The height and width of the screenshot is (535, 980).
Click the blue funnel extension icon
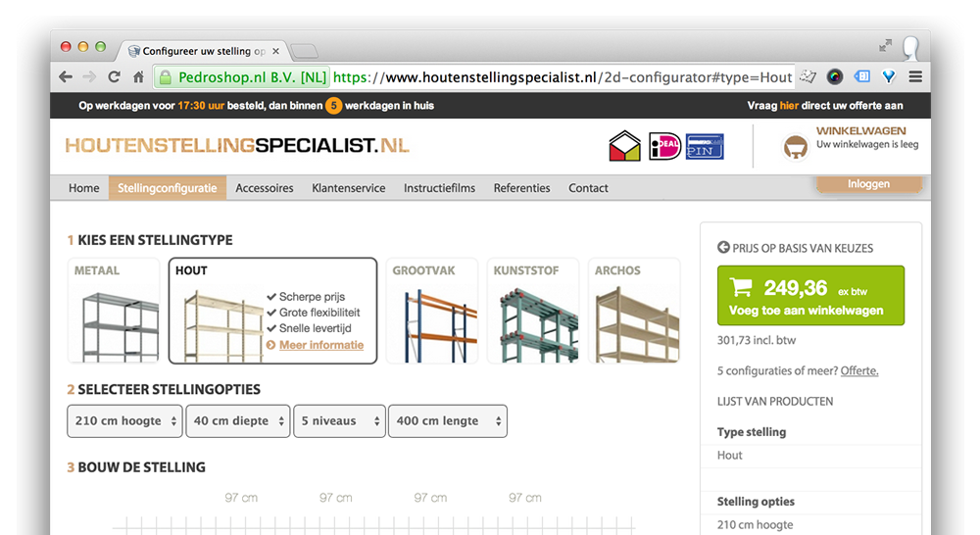click(x=889, y=76)
